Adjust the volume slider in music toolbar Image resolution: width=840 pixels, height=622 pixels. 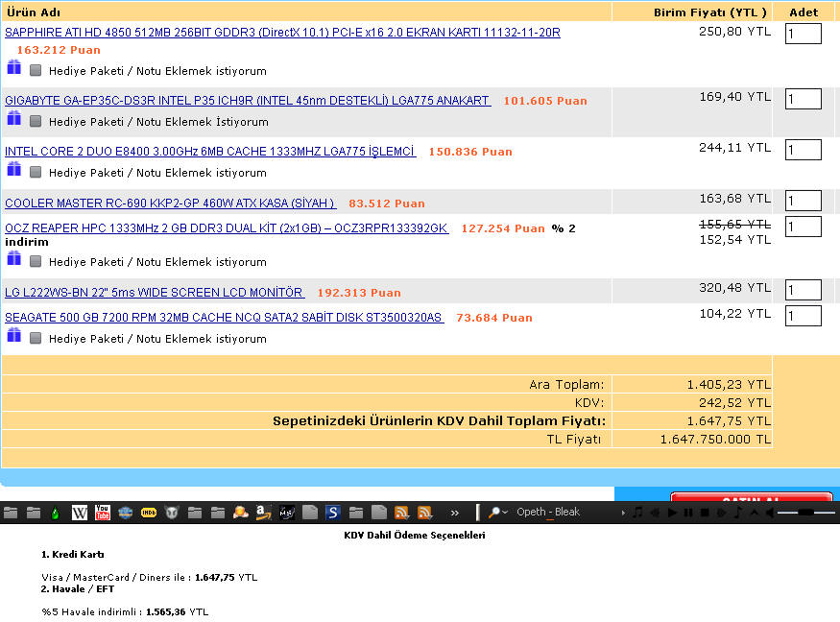coord(804,513)
